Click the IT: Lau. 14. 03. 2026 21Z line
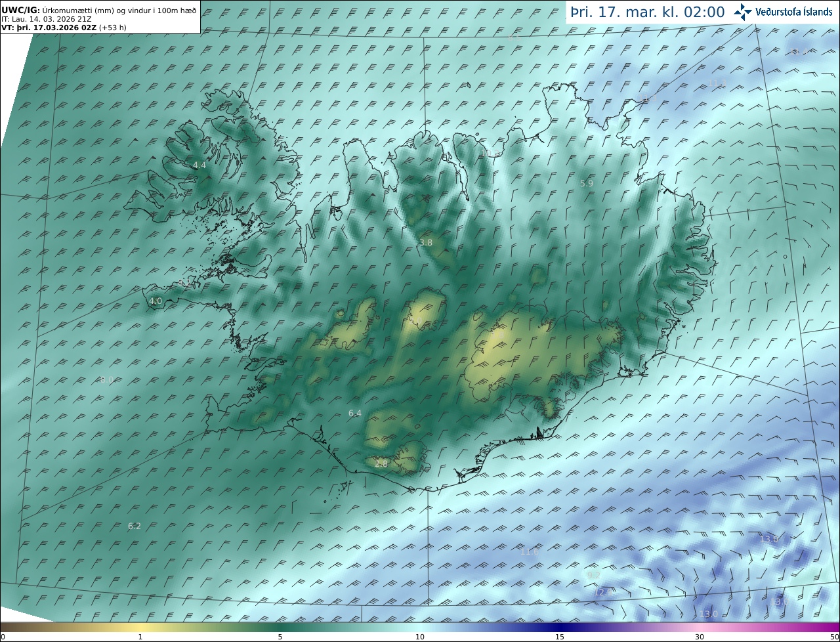 pos(46,19)
